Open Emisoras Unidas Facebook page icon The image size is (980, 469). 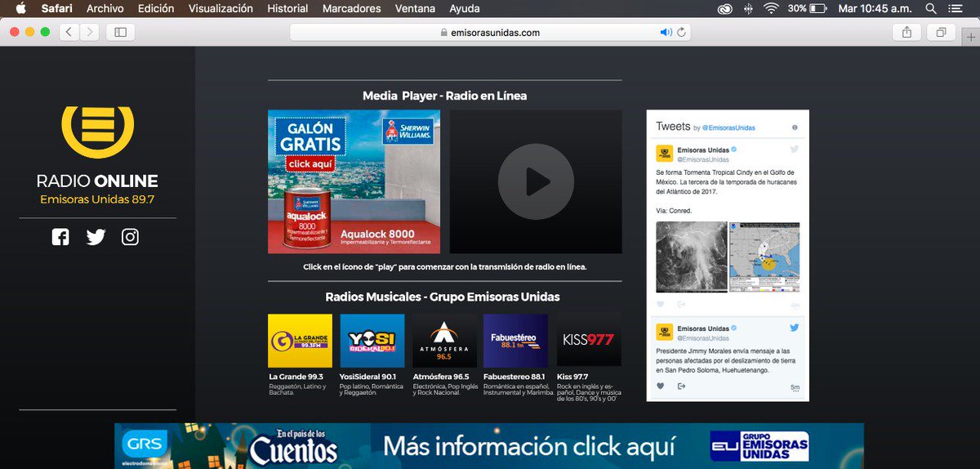point(60,237)
